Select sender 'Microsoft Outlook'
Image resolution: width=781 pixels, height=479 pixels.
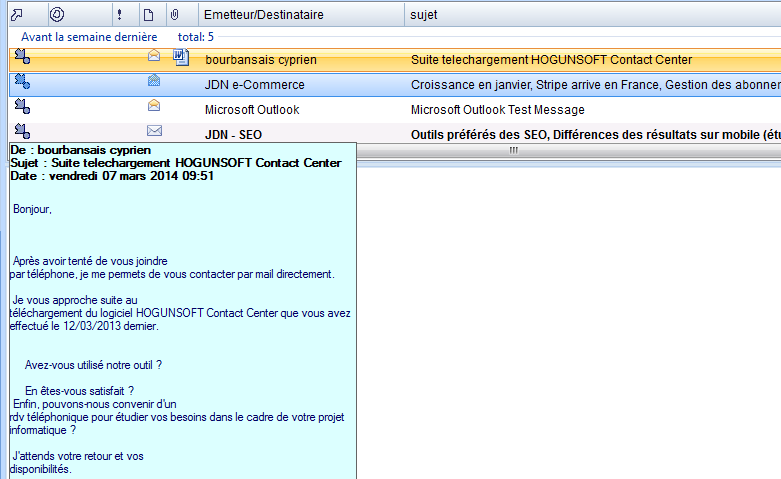point(252,110)
